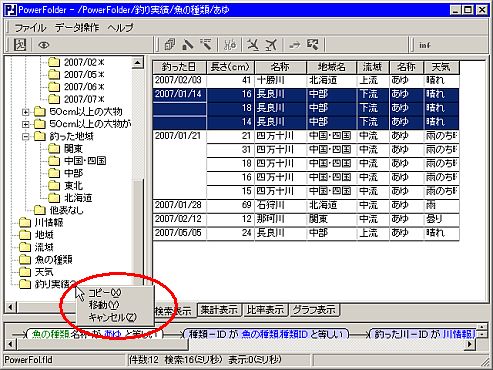This screenshot has height=370, width=493.
Task: Click left arrow of query bar scrollbar
Action: coord(10,344)
